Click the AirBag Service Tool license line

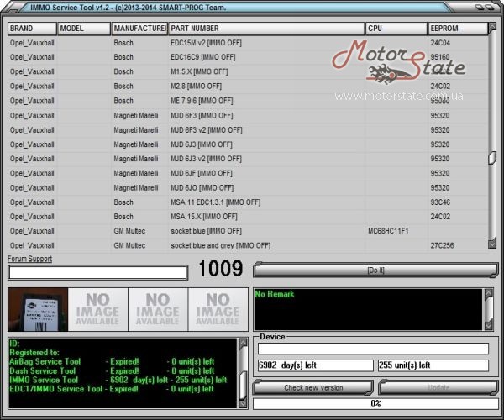(x=112, y=361)
